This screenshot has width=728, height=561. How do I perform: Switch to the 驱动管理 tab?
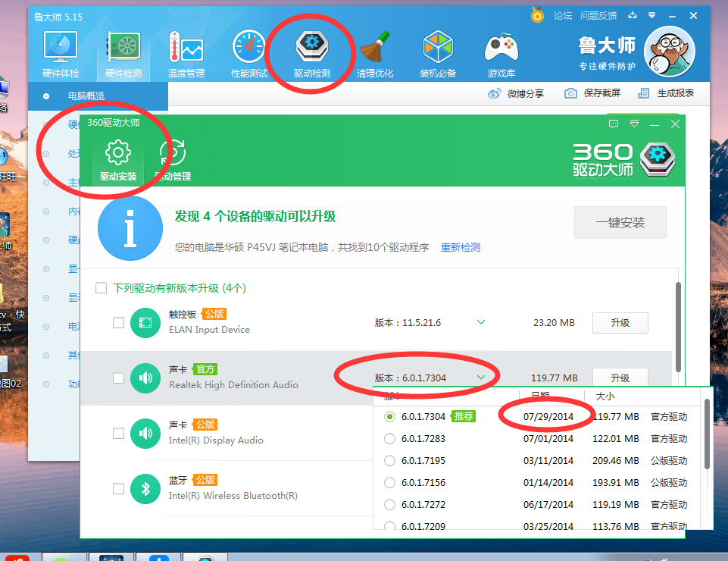pos(173,161)
